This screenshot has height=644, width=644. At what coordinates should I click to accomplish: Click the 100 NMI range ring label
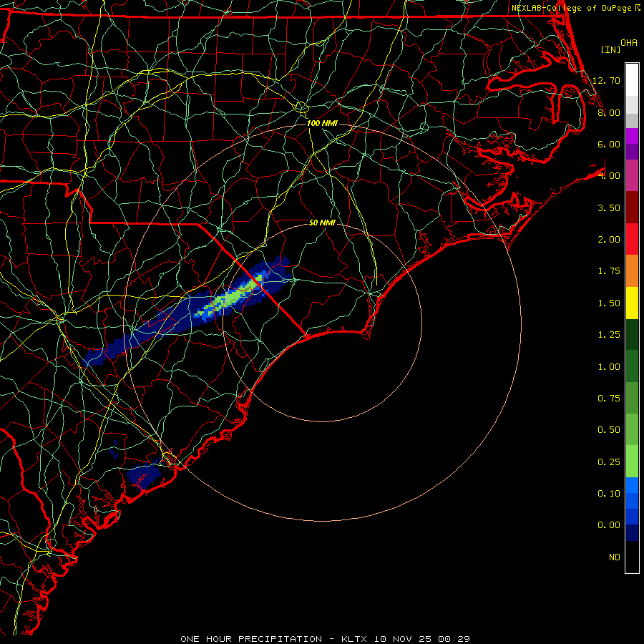point(322,123)
